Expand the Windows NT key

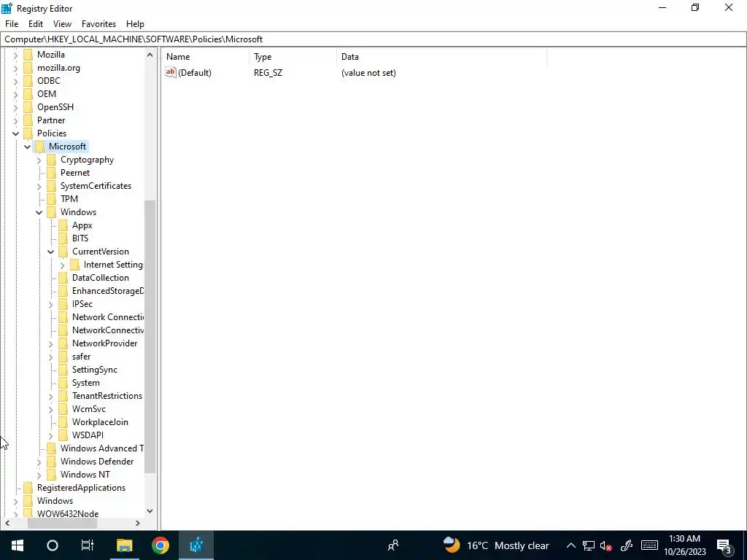point(39,475)
